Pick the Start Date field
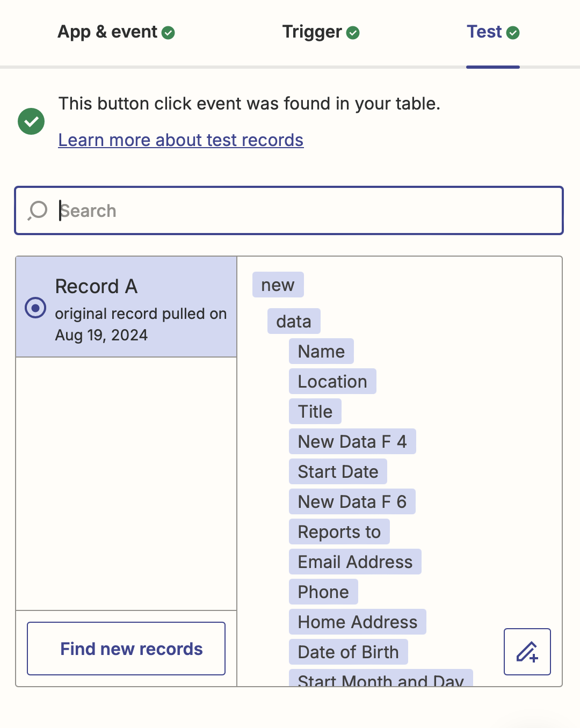 [x=338, y=471]
